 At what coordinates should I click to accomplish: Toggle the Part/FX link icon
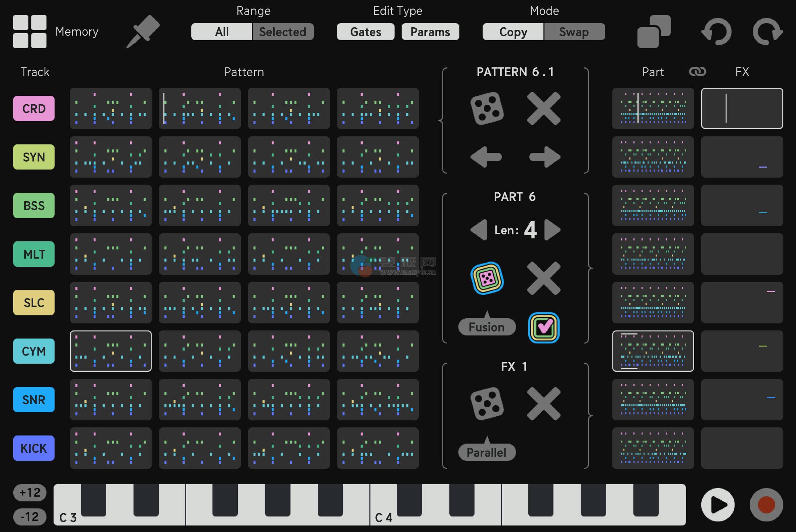click(x=697, y=72)
